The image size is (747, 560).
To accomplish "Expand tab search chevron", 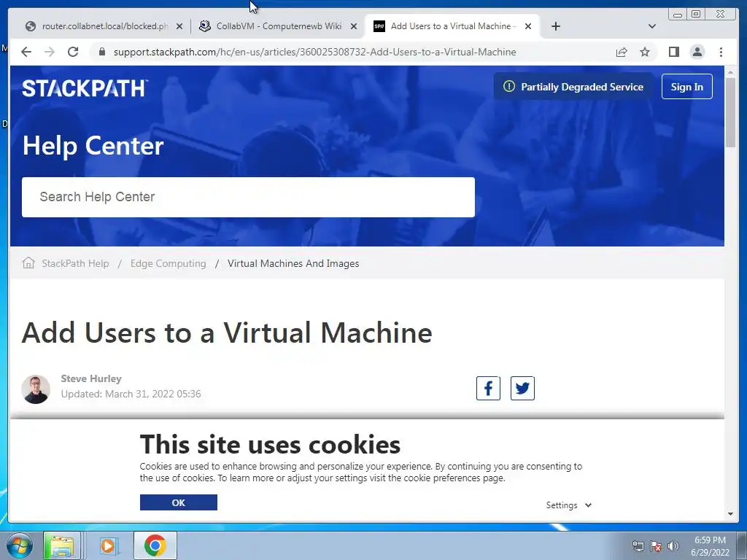I will point(652,26).
